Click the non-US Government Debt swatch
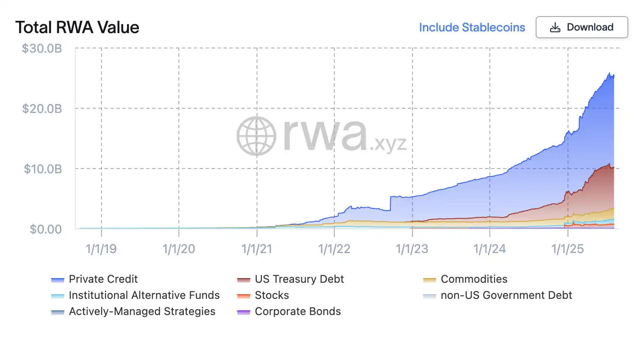 point(429,296)
